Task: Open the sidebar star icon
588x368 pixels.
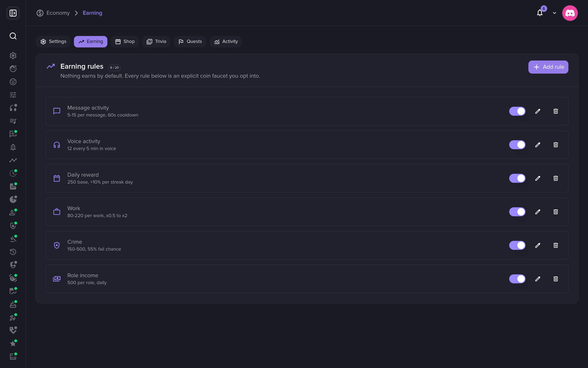Action: pos(13,343)
